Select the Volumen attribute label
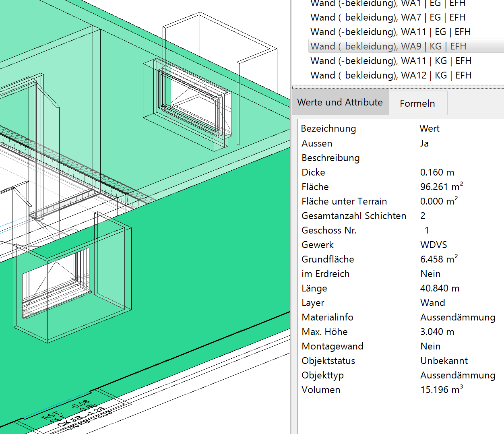This screenshot has height=434, width=504. coord(321,390)
